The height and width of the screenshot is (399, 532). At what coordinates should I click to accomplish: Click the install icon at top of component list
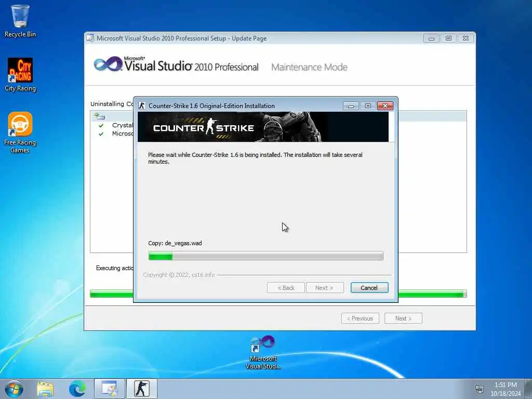100,116
